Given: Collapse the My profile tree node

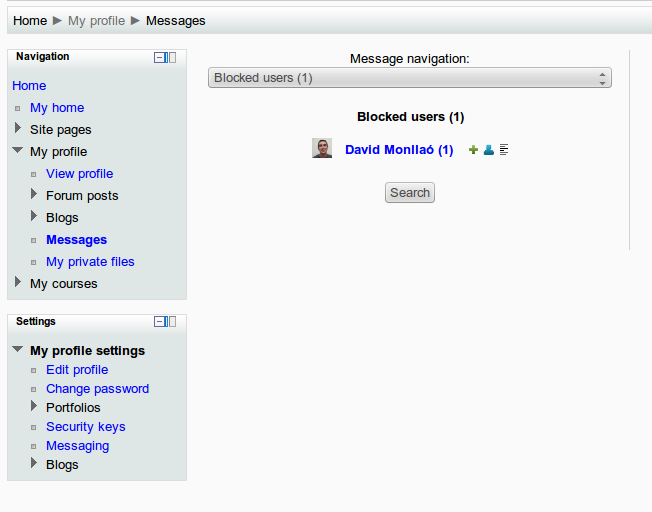Looking at the screenshot, I should point(17,150).
